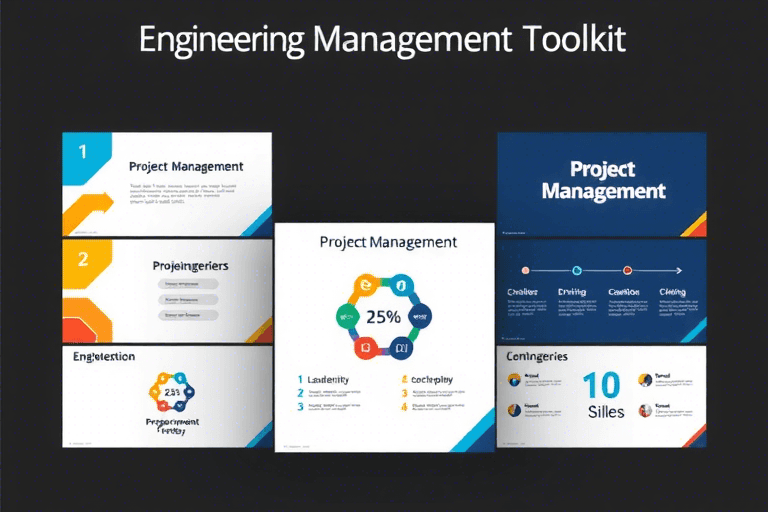Select the red circle icon at hexagon bottom left
768x512 pixels.
[366, 348]
